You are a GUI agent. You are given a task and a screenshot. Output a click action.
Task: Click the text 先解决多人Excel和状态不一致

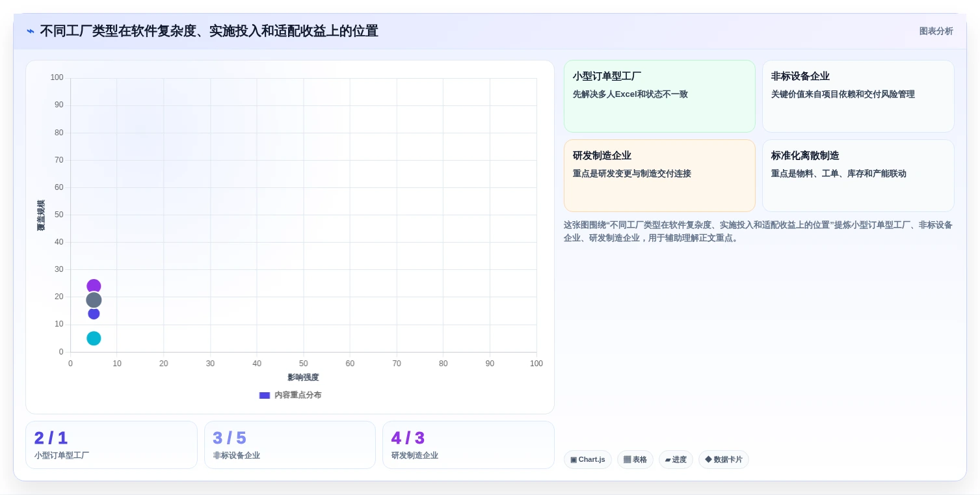click(630, 94)
